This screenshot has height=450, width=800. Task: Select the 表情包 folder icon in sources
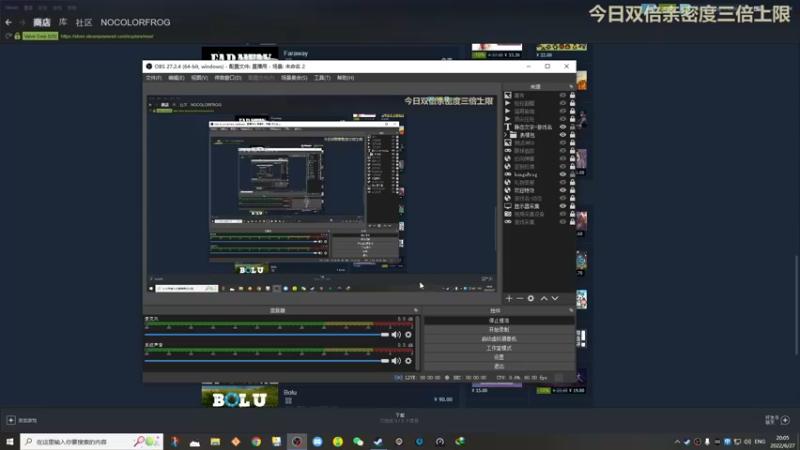click(x=513, y=135)
